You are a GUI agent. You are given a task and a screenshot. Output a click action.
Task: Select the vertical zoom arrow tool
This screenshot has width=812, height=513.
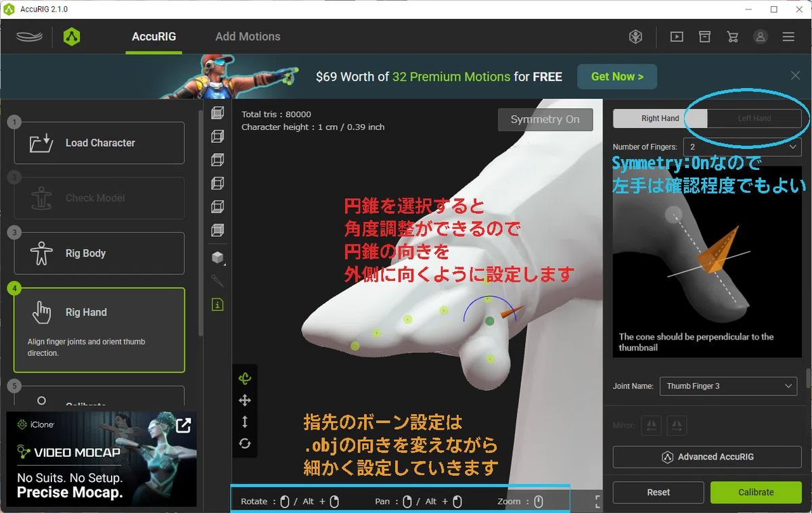pyautogui.click(x=245, y=422)
